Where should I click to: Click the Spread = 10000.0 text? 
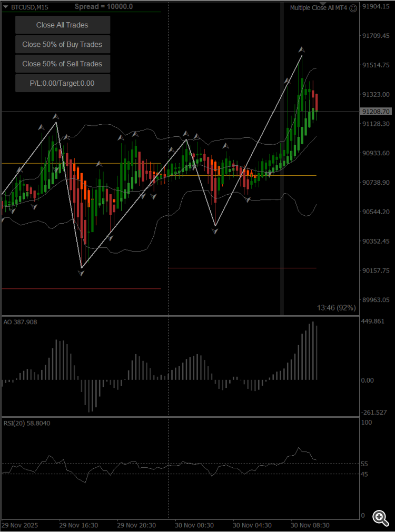[104, 6]
